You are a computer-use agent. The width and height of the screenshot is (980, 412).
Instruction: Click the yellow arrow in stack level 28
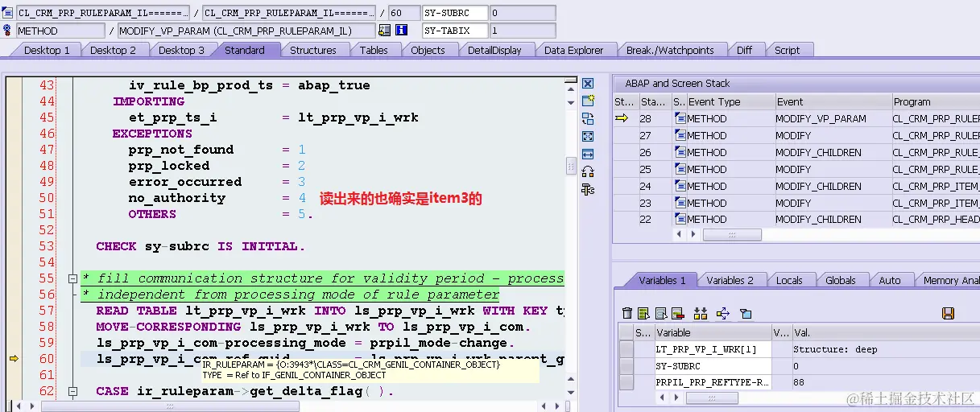click(622, 118)
